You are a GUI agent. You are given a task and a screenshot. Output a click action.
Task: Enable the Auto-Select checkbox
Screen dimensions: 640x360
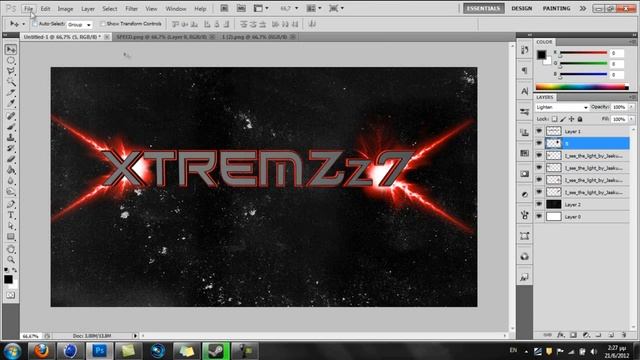pyautogui.click(x=35, y=24)
